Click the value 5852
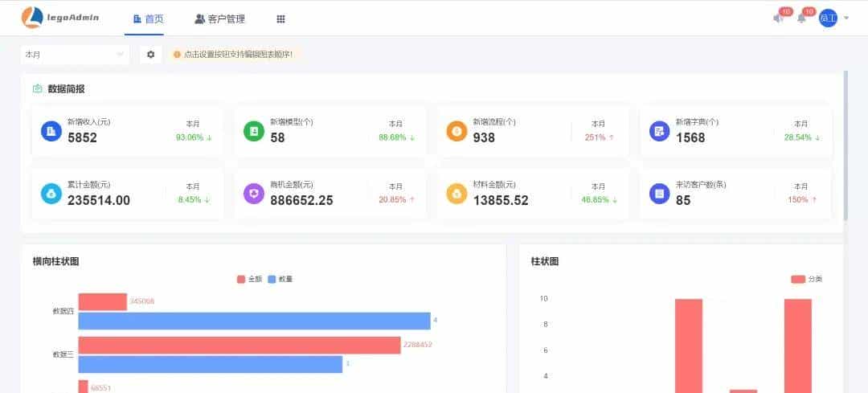The width and height of the screenshot is (868, 393). pos(82,137)
